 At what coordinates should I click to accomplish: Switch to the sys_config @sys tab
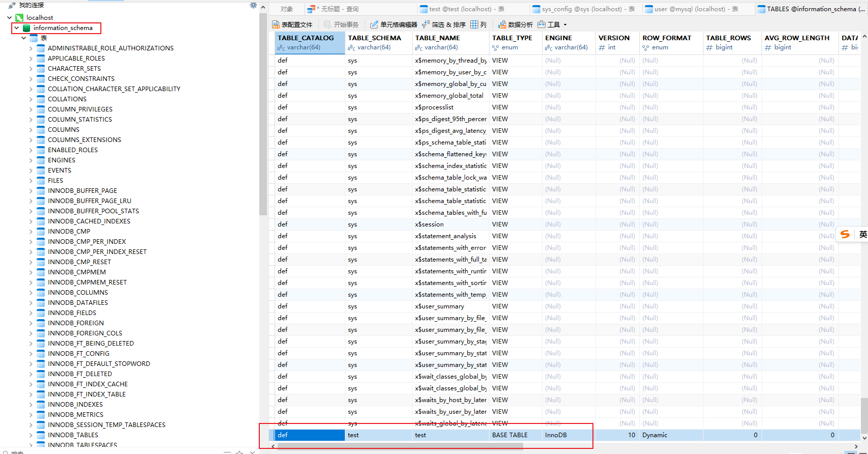click(583, 9)
